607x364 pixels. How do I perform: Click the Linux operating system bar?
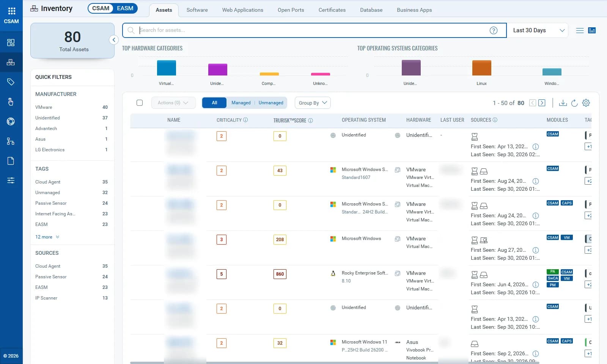[x=482, y=68]
